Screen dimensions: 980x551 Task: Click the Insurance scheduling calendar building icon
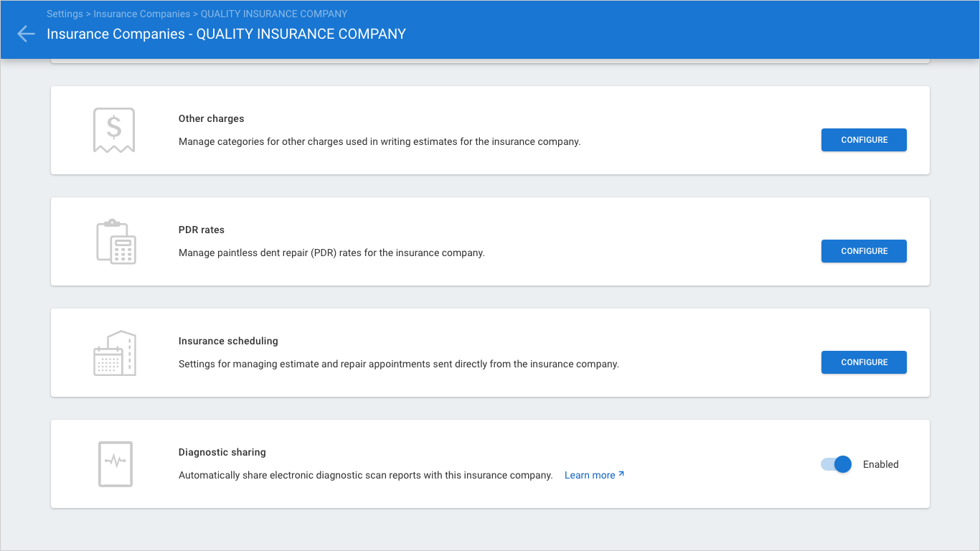tap(113, 352)
